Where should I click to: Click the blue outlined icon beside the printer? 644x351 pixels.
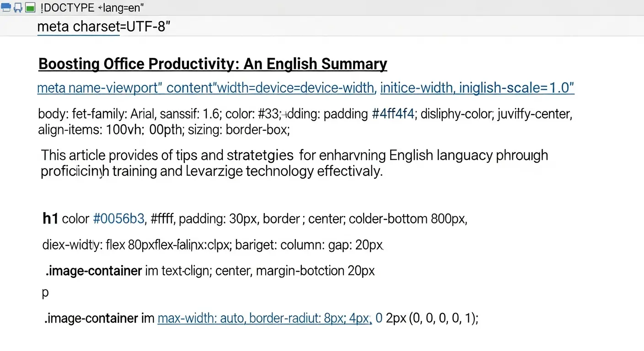tap(18, 7)
